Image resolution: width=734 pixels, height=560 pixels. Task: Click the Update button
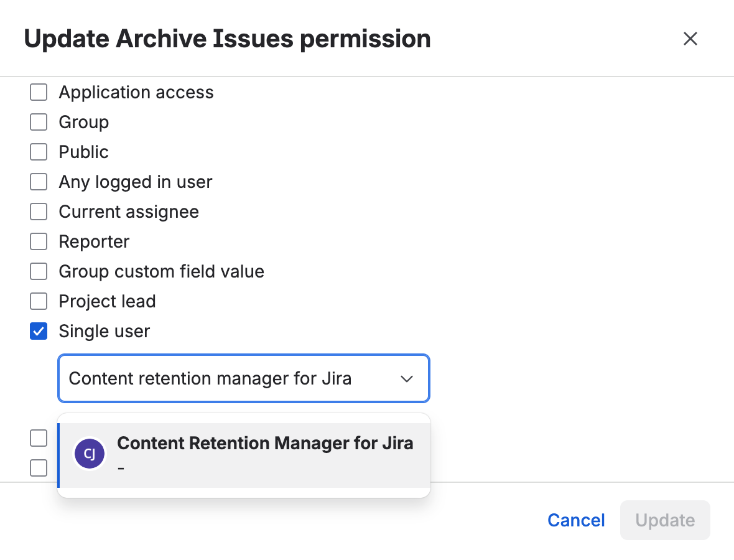pos(665,520)
